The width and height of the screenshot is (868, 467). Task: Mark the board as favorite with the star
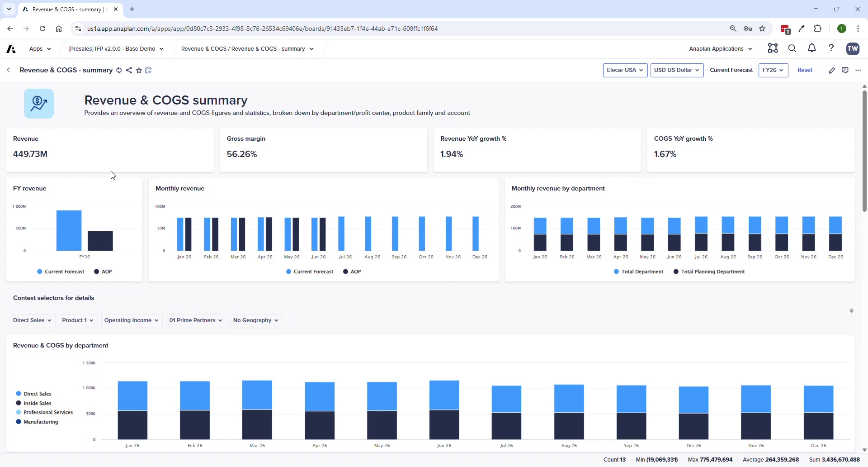pos(139,71)
